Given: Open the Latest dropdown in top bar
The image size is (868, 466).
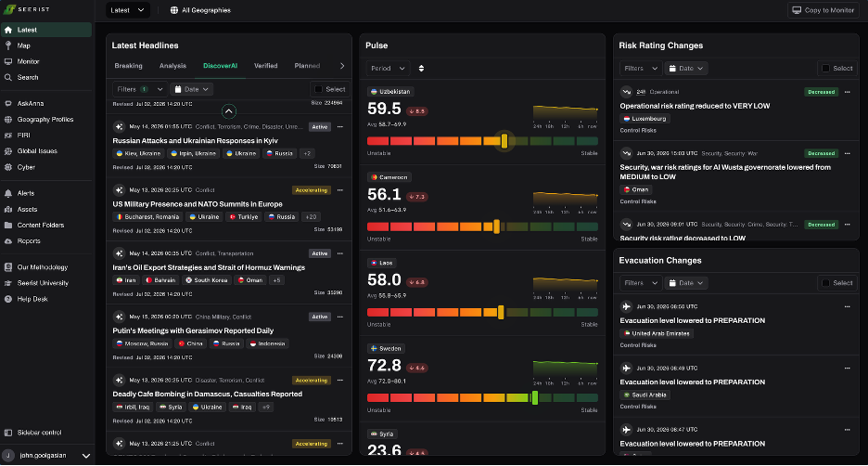Looking at the screenshot, I should click(x=127, y=10).
